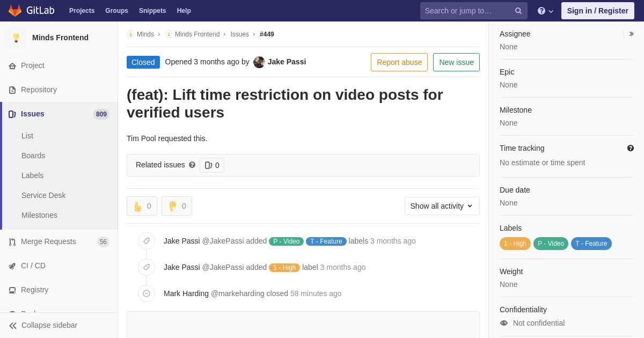Screen dimensions: 644x338
Task: Click the green P - Video sidebar label
Action: 551,244
